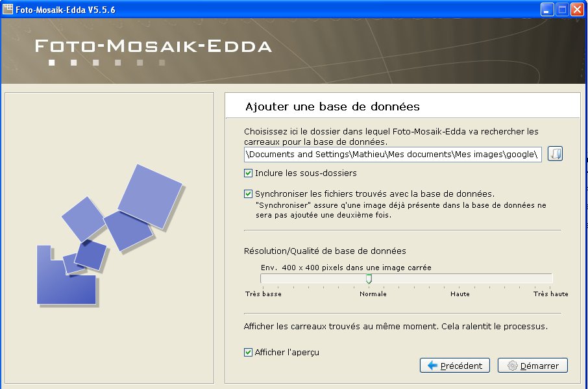The width and height of the screenshot is (588, 389).
Task: Toggle the Afficher l'aperçu checkbox
Action: pos(248,352)
